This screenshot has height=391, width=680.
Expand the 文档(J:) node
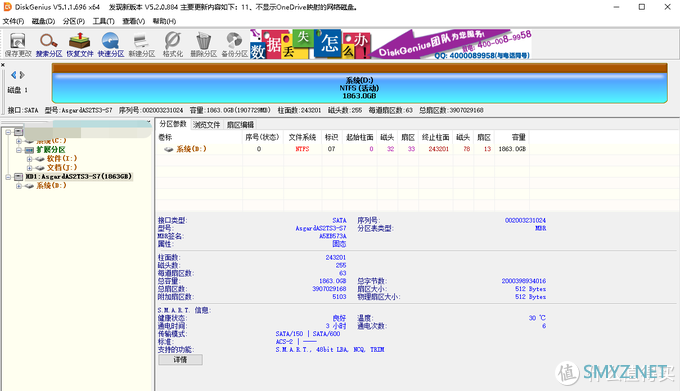[29, 168]
